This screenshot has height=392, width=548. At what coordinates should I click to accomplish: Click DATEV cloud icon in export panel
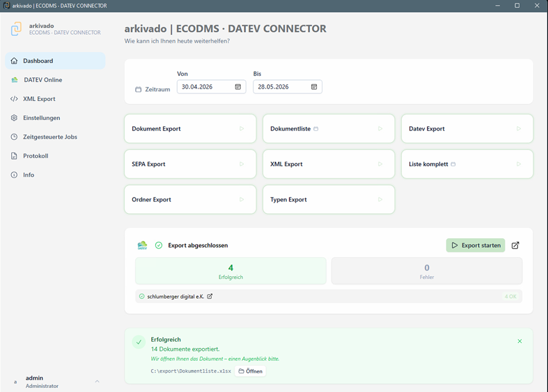(x=142, y=245)
